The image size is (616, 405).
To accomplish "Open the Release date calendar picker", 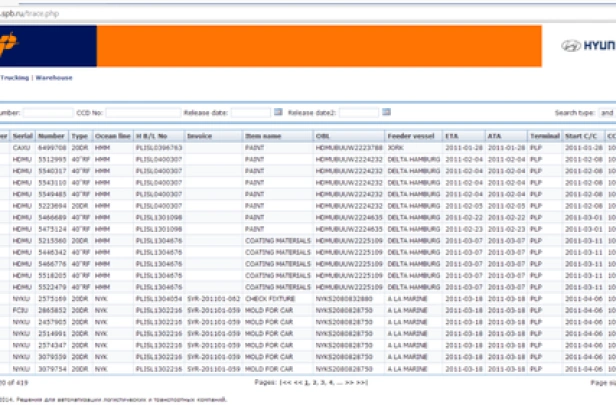I will 278,113.
